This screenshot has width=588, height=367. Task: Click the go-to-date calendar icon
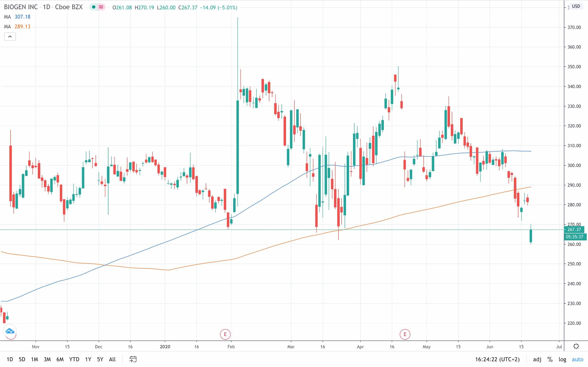(133, 359)
